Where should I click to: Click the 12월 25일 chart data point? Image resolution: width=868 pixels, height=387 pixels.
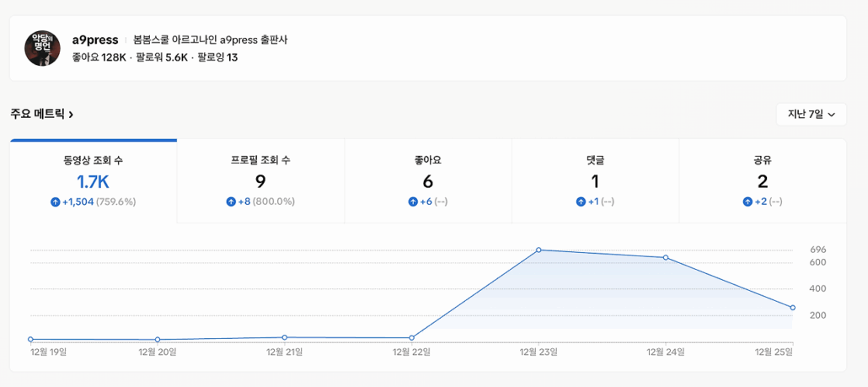click(792, 308)
